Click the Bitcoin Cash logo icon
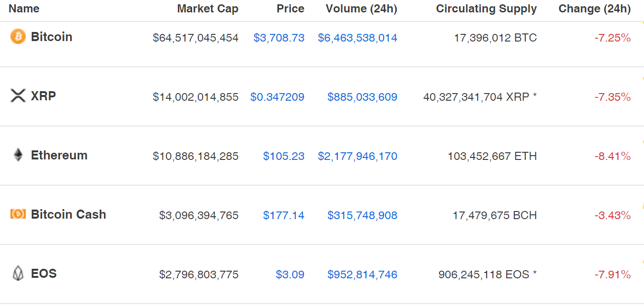 [18, 214]
